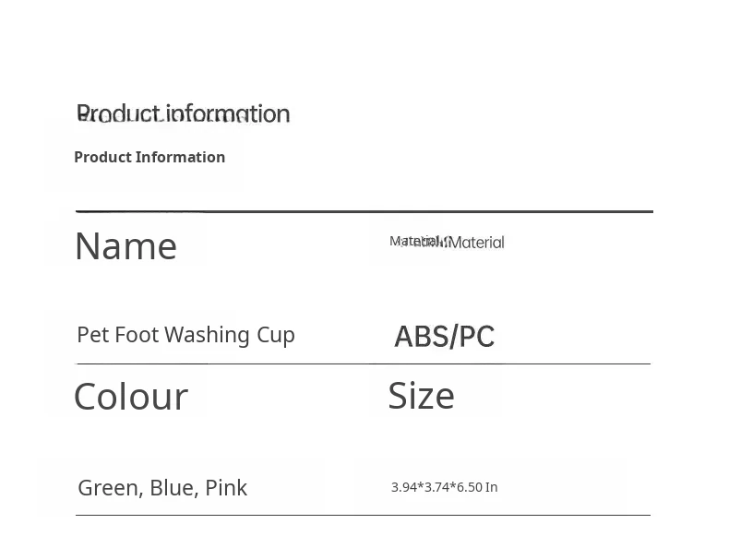Click the 3.94*3.74*6.50 dimensions value
Screen dimensions: 729x560
pos(436,487)
